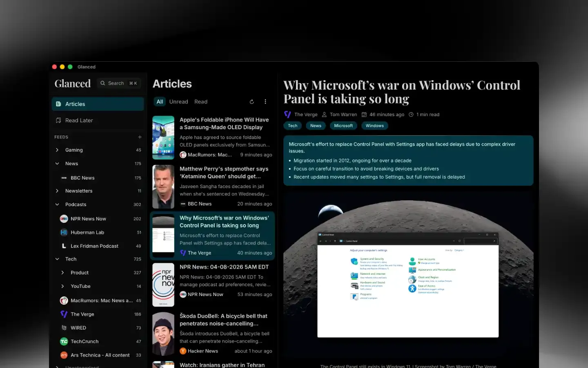Viewport: 588px width, 368px height.
Task: Select the Huberman Lab feed icon
Action: [x=64, y=232]
